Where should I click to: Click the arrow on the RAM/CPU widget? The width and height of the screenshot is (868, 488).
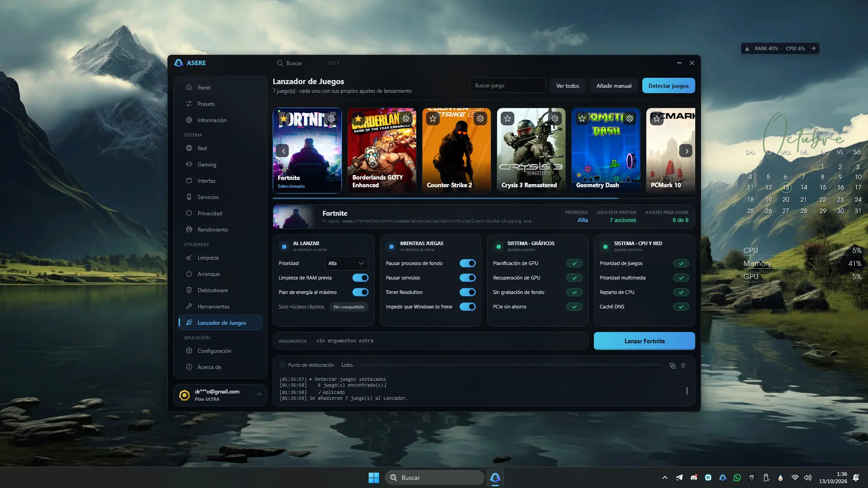point(813,48)
